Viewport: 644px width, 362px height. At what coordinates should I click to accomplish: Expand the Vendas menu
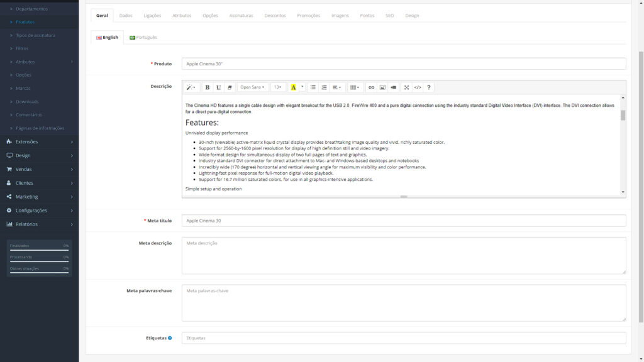pyautogui.click(x=40, y=169)
